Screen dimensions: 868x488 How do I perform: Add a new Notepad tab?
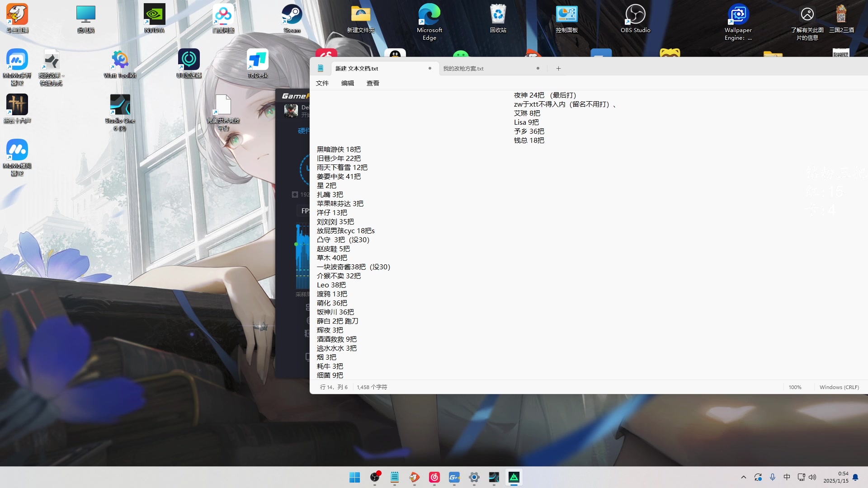point(558,69)
